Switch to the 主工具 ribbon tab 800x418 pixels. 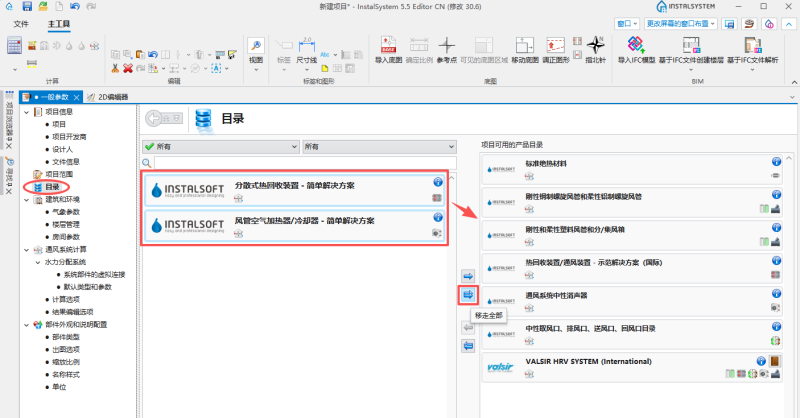coord(59,24)
